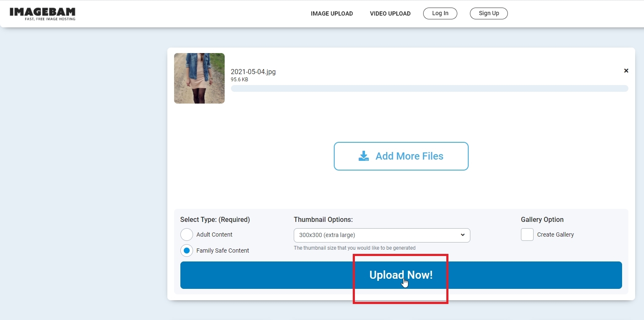Click the 2021-05-04.jpg image thumbnail
Image resolution: width=644 pixels, height=320 pixels.
(199, 78)
